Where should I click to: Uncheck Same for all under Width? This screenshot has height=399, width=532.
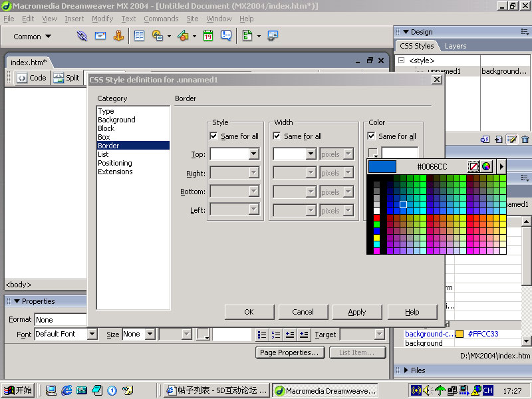277,136
